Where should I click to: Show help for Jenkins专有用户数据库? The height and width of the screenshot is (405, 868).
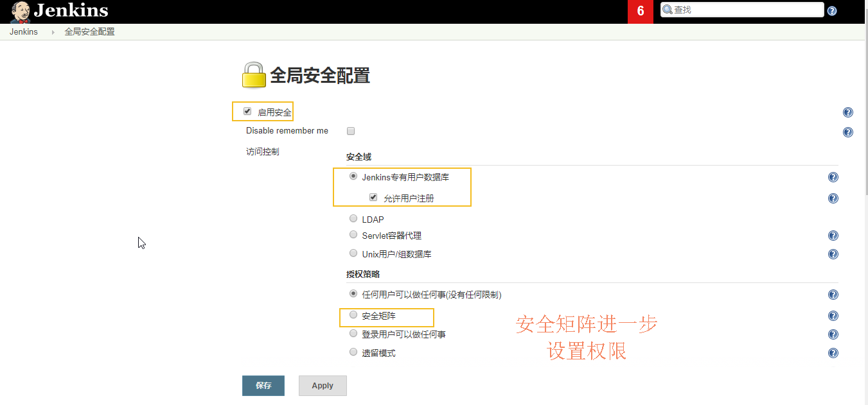click(x=833, y=177)
